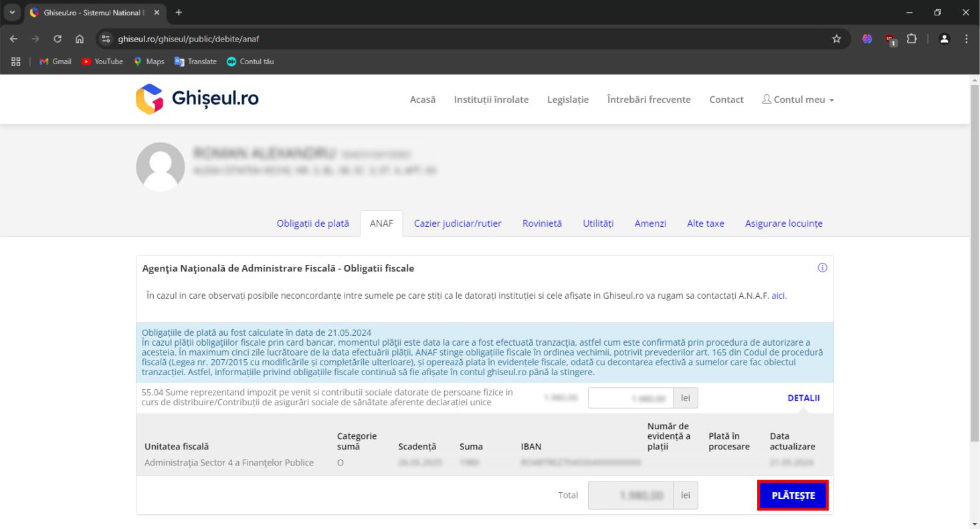Click the info icon in fiscal obligations panel
This screenshot has width=980, height=529.
pyautogui.click(x=822, y=268)
